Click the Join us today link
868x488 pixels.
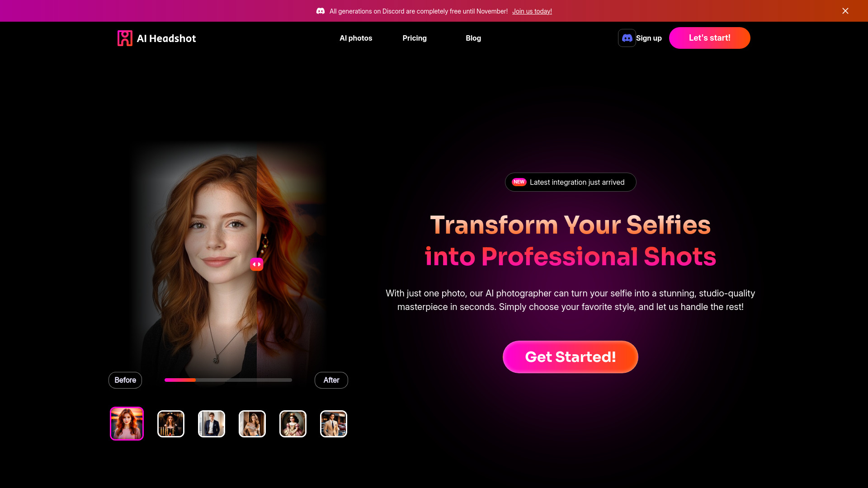tap(532, 11)
